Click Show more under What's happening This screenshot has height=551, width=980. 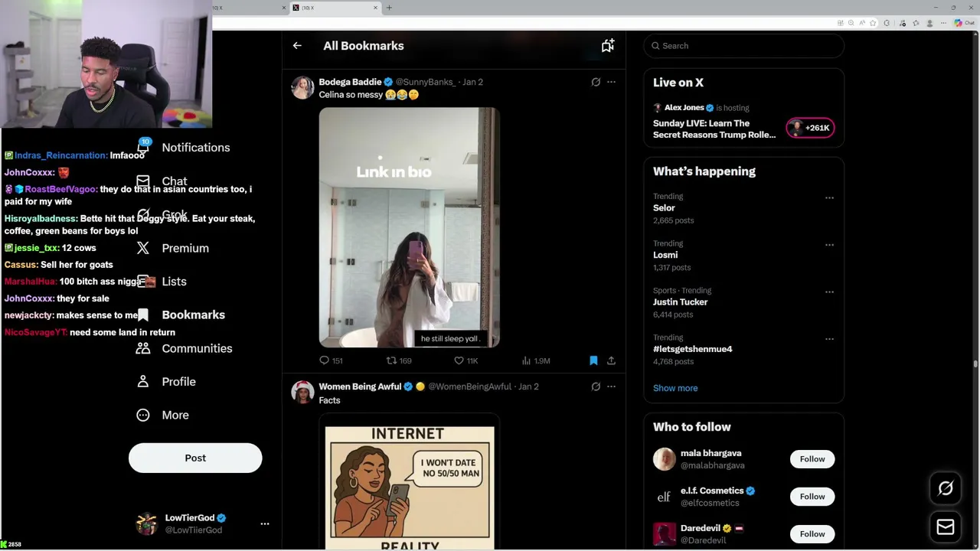pyautogui.click(x=675, y=388)
